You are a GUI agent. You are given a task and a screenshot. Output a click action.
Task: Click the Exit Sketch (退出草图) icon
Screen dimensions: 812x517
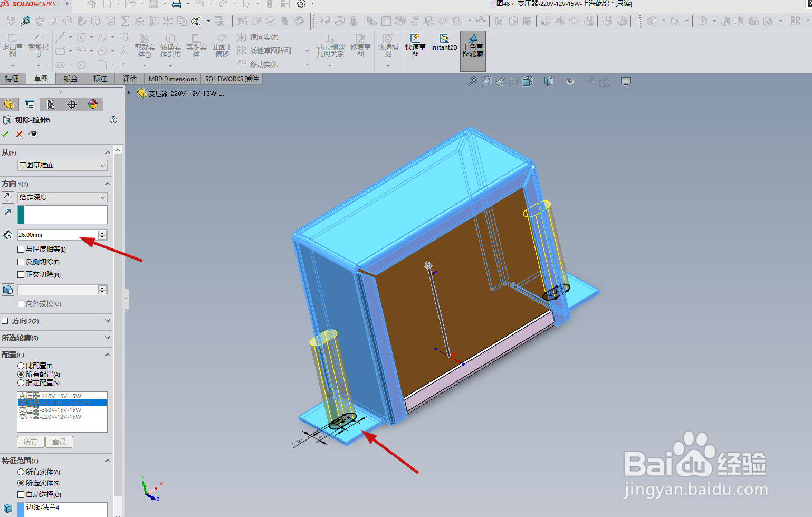tap(13, 46)
